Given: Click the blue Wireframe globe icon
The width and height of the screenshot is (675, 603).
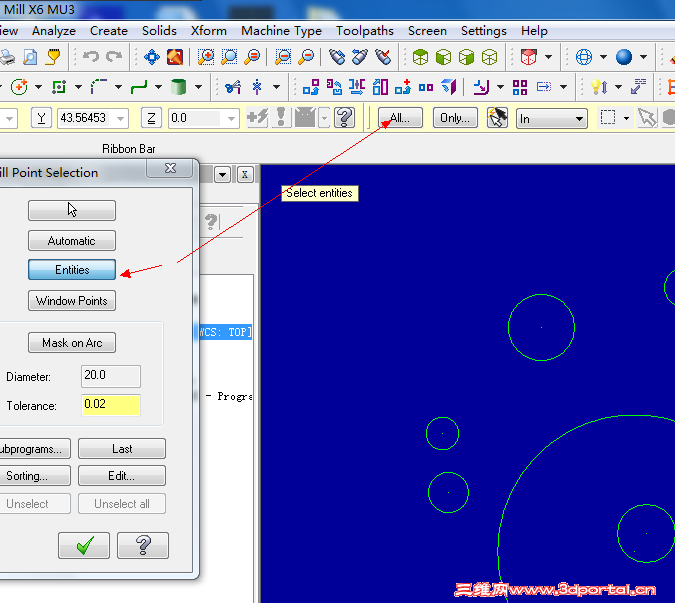Looking at the screenshot, I should point(584,57).
